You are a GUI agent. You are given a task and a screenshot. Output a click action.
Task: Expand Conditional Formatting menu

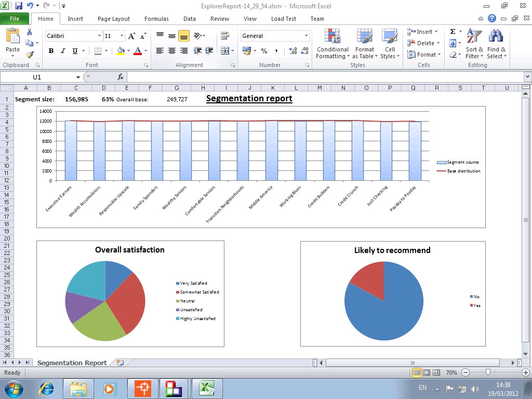(x=332, y=44)
